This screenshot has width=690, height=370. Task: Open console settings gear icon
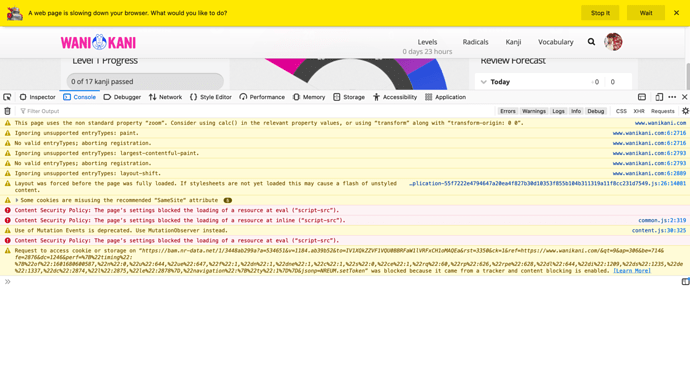click(x=685, y=111)
